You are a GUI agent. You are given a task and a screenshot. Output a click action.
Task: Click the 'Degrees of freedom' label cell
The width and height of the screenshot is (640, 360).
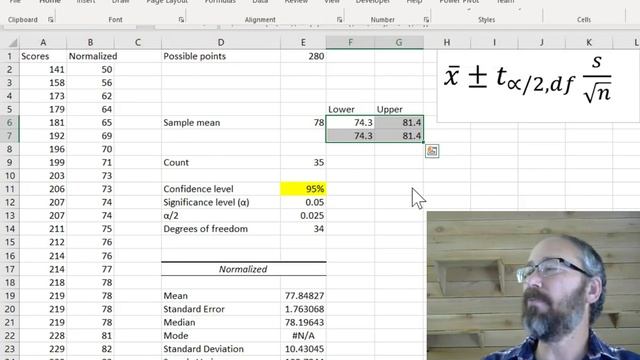click(221, 229)
